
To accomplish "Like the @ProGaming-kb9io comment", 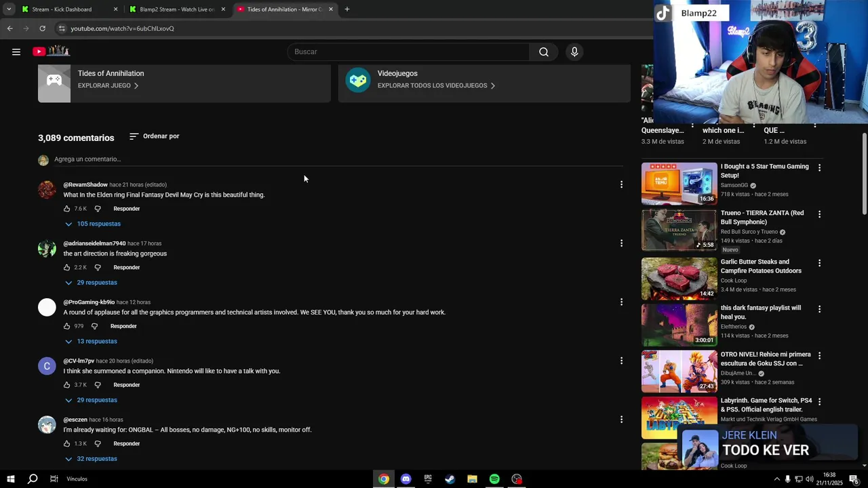I will (x=66, y=326).
